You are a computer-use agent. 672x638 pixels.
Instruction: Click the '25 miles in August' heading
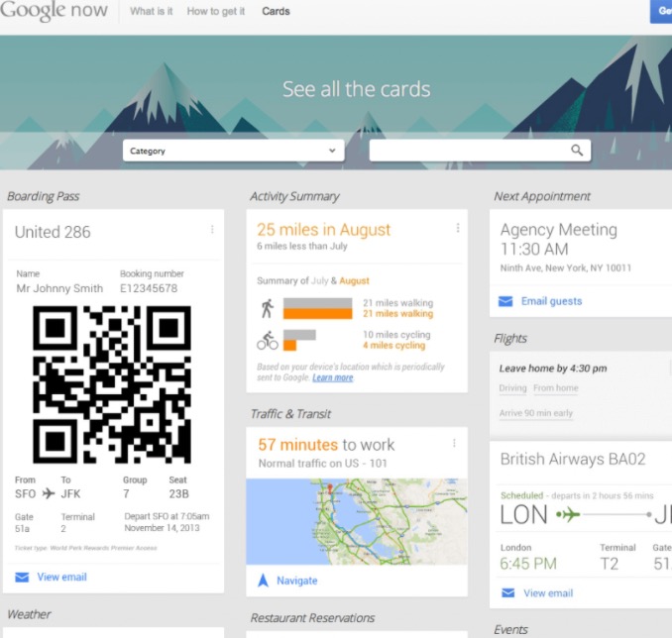click(323, 230)
